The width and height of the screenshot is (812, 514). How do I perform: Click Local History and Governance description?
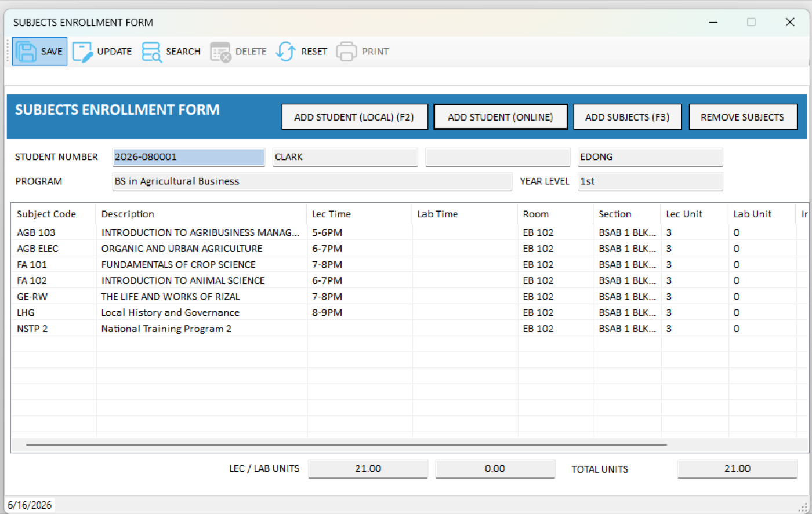point(170,313)
